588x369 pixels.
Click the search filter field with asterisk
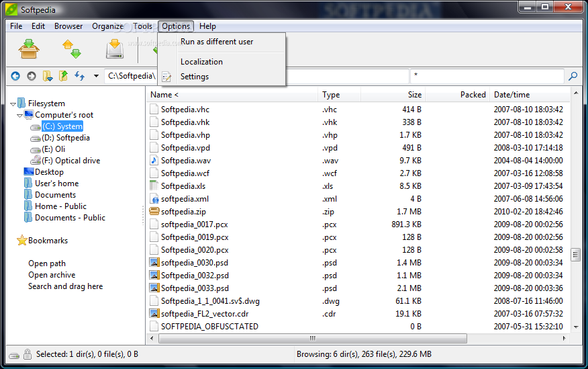coord(487,76)
